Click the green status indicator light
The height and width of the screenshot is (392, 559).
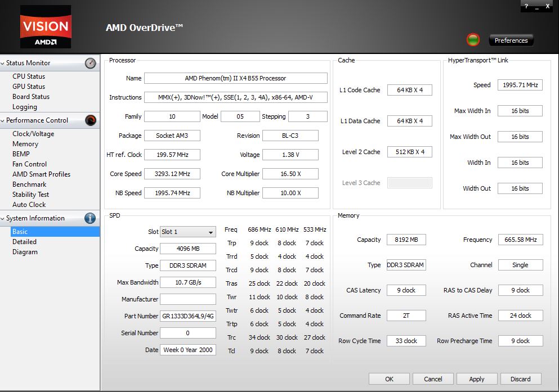[473, 40]
